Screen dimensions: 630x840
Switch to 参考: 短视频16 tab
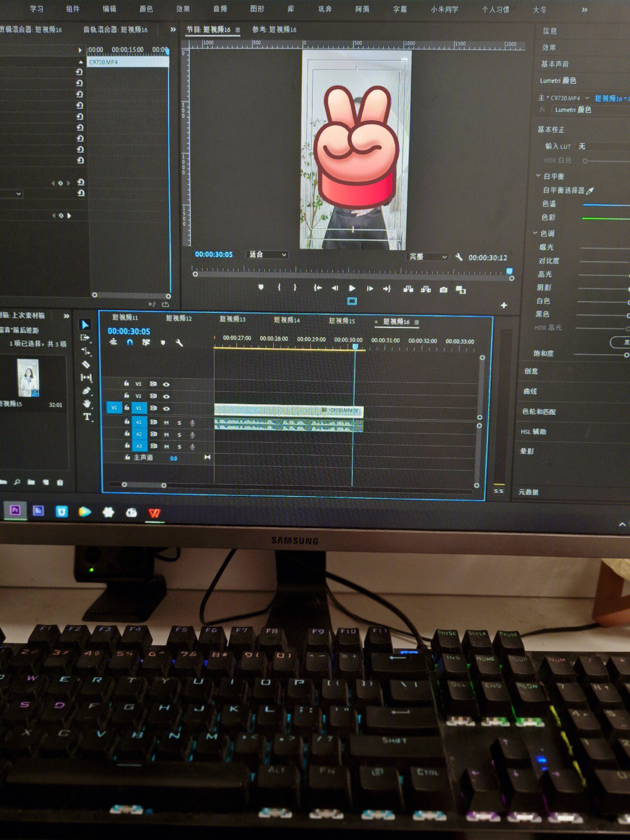tap(274, 29)
